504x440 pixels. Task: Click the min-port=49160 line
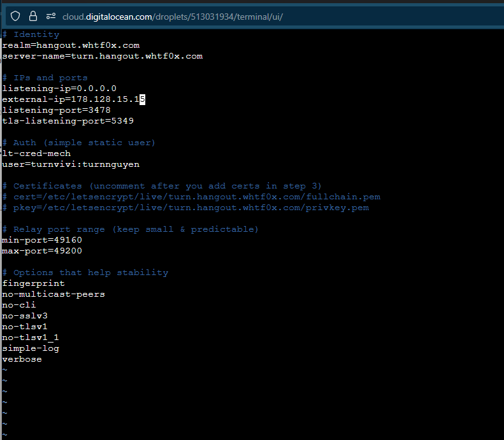click(42, 240)
